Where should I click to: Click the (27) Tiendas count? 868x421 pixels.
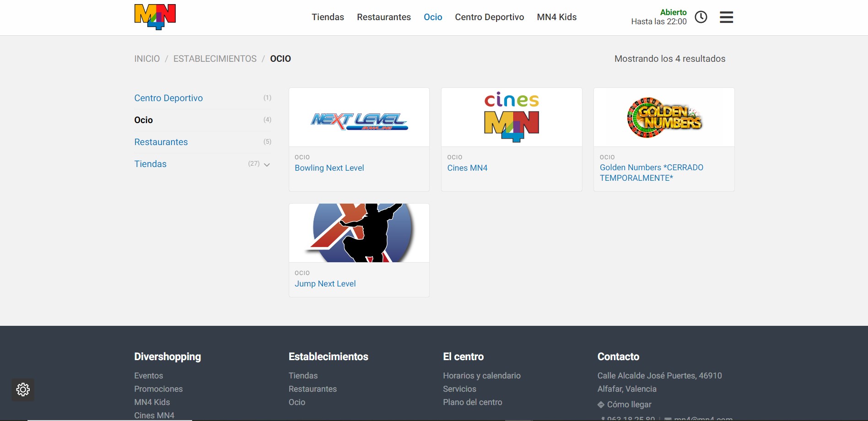[254, 164]
